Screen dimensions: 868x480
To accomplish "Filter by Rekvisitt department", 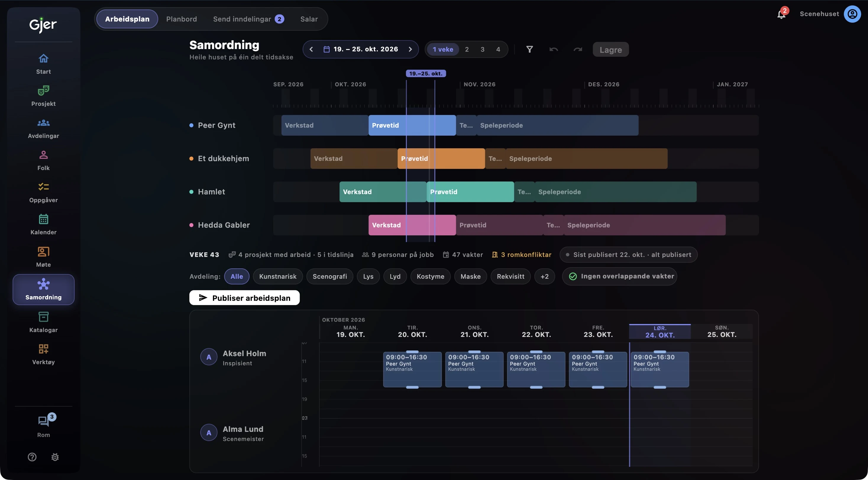I will click(510, 276).
